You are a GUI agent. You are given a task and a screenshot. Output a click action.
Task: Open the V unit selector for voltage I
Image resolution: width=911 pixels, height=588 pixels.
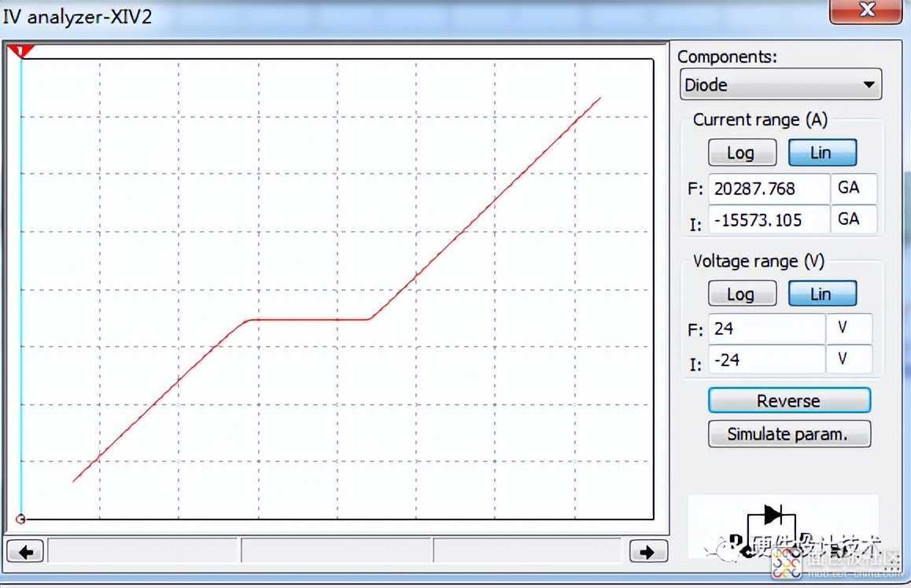pyautogui.click(x=848, y=359)
